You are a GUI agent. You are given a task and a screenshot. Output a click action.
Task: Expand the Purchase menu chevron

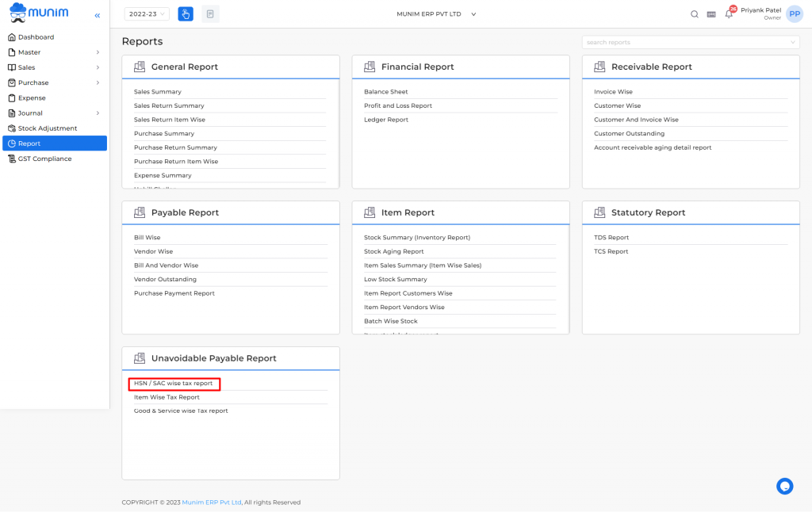(x=98, y=83)
